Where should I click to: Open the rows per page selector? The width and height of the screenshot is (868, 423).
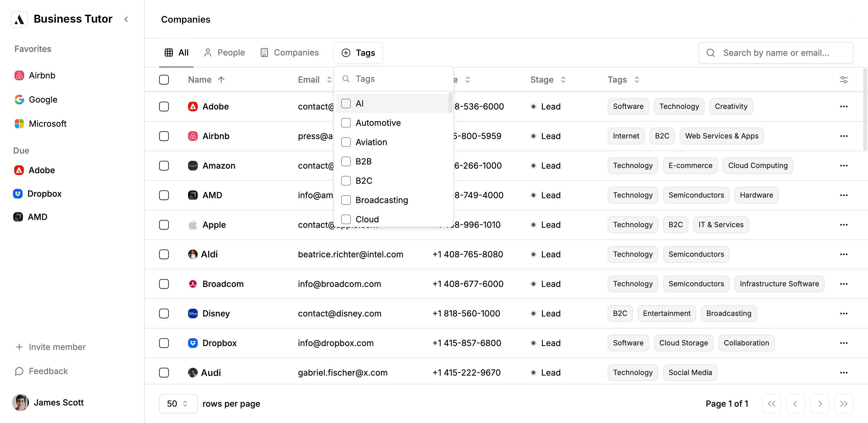click(178, 403)
